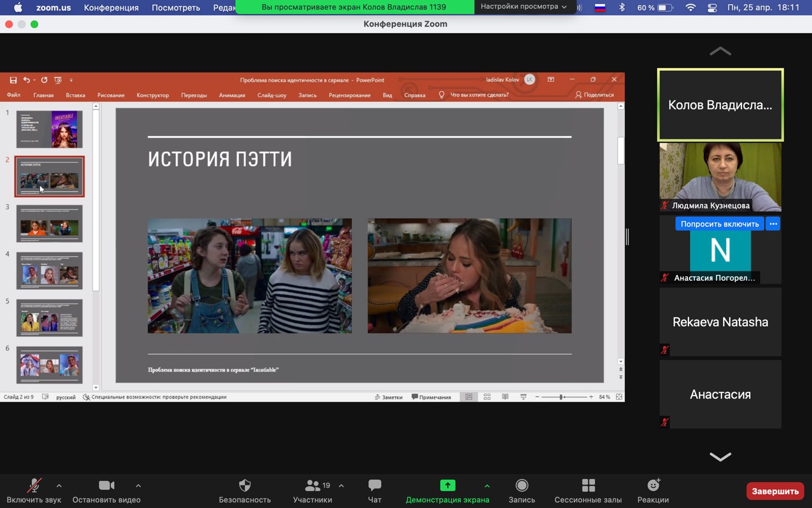
Task: Expand screen share options arrow
Action: pos(487,486)
